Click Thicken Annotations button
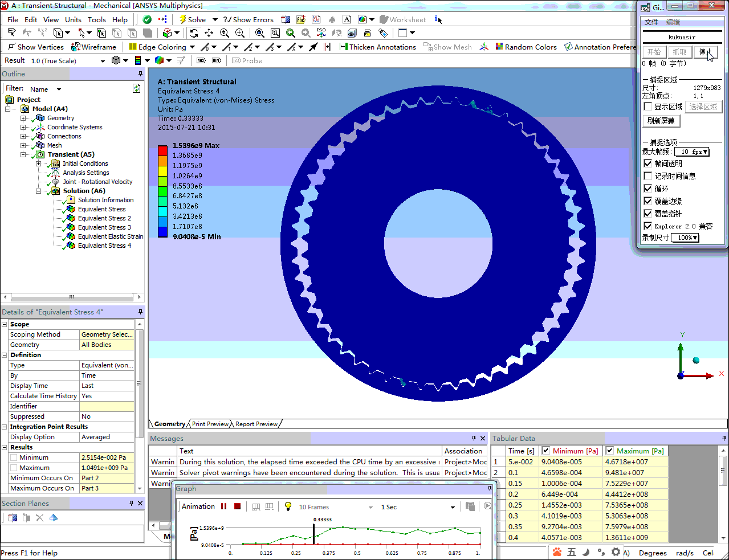 tap(377, 47)
